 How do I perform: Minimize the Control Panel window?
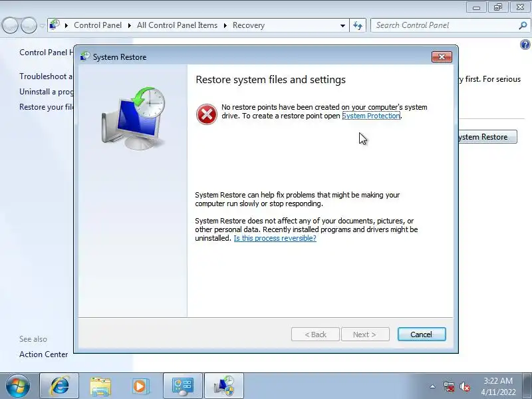click(x=476, y=7)
